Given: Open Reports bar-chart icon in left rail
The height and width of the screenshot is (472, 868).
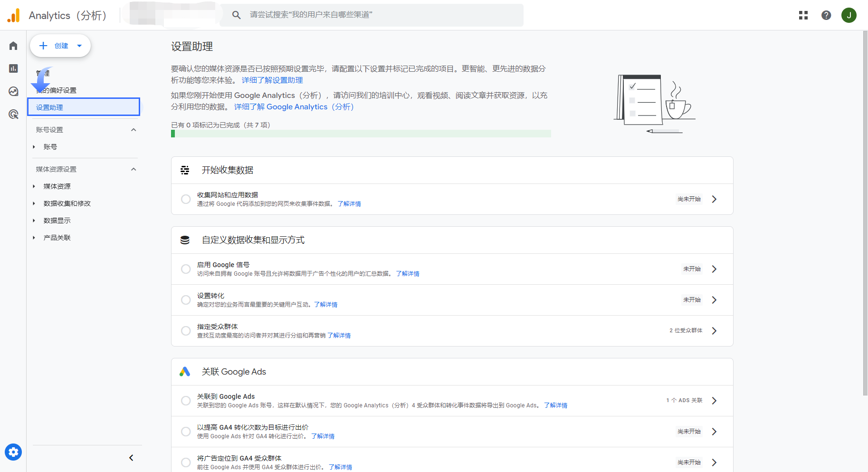Looking at the screenshot, I should [x=13, y=68].
